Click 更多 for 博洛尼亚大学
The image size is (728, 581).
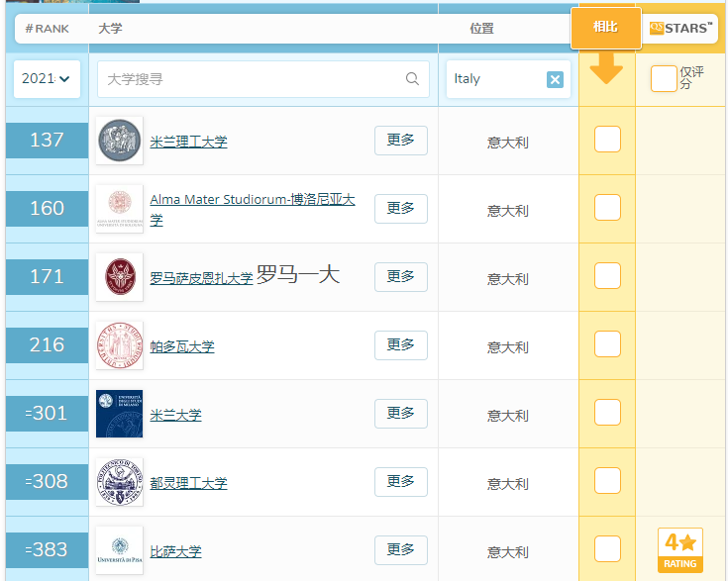click(401, 209)
